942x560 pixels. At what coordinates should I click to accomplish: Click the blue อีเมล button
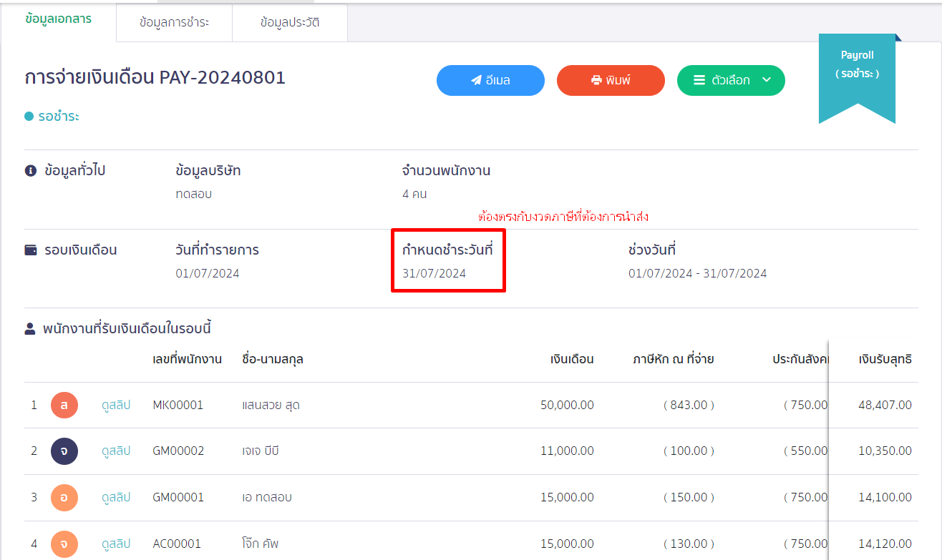[x=490, y=80]
